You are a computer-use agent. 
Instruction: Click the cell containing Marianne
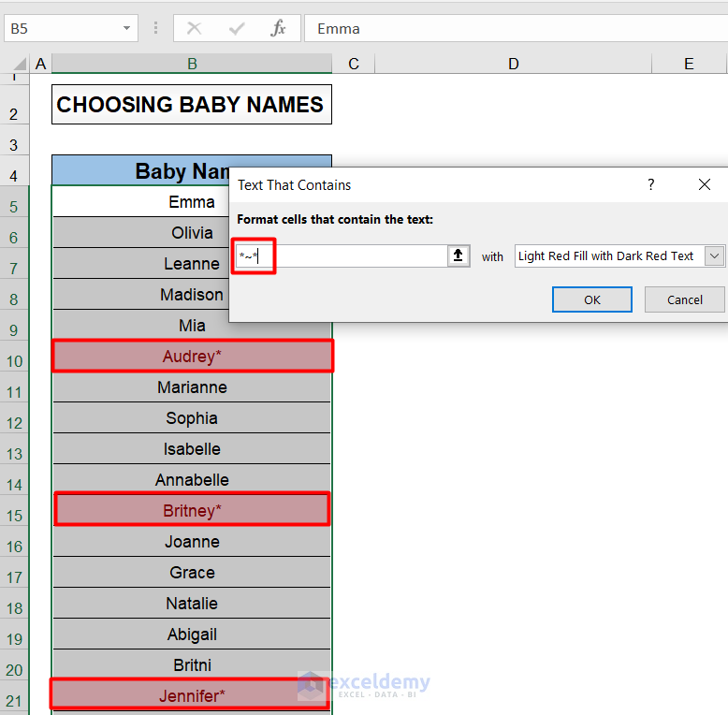coord(192,387)
